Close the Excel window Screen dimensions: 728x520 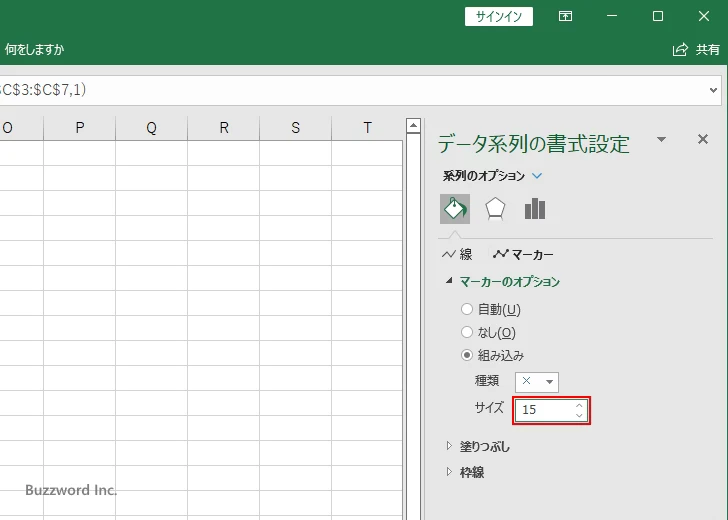pos(704,16)
